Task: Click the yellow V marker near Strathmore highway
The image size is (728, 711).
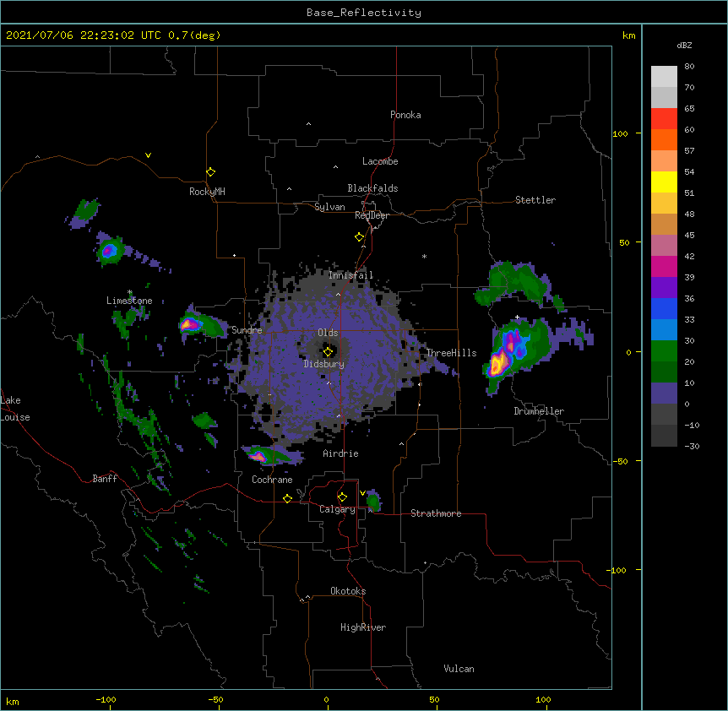Action: [362, 493]
